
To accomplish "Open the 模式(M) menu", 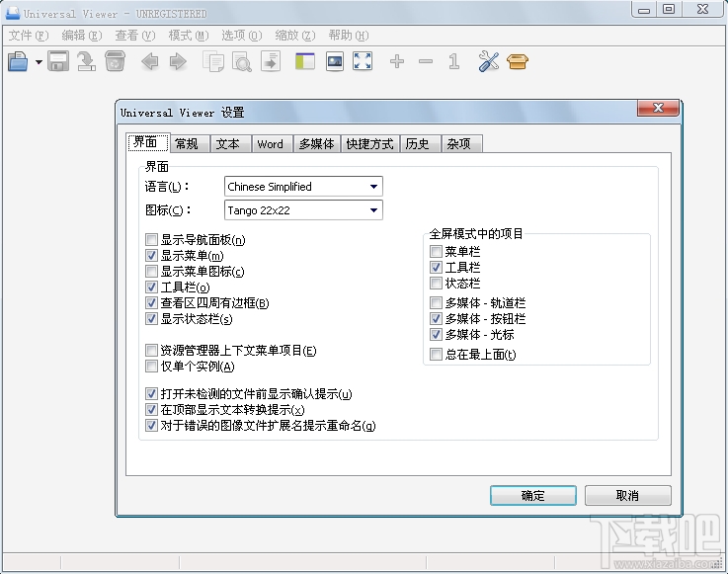I will [189, 36].
